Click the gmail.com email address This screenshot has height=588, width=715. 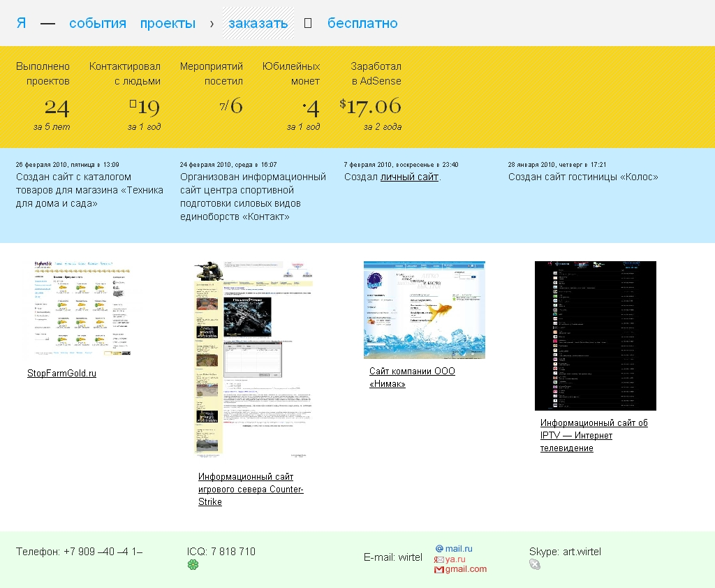[466, 569]
